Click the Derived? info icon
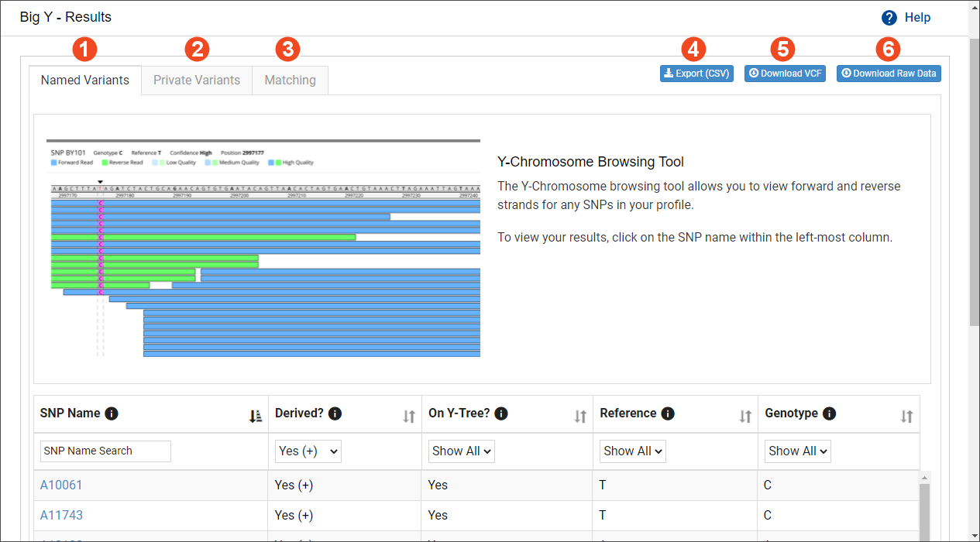 335,413
